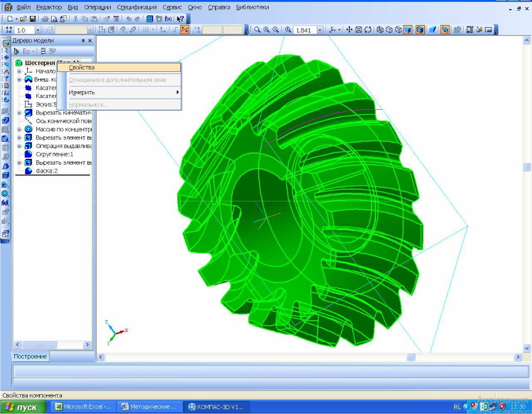Screen dimensions: 532x414
Task: Select the rotate view tool
Action: pos(368,30)
